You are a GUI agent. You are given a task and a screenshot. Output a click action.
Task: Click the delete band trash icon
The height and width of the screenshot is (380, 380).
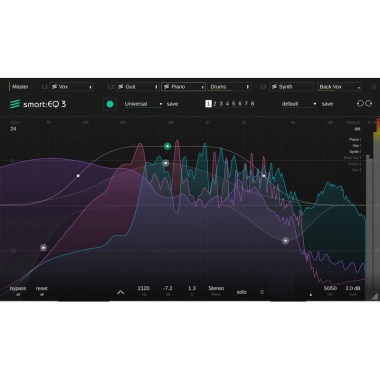262,292
